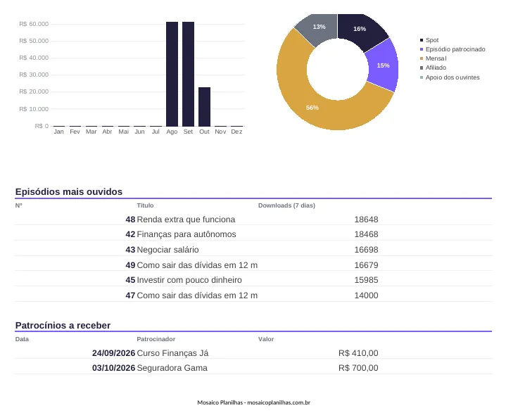Select the Curso Finanças Já sponsor
This screenshot has height=420, width=506.
coord(172,353)
